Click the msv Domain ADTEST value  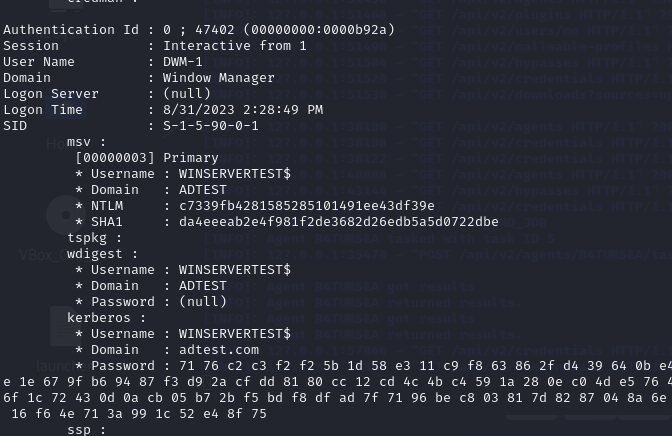click(x=203, y=190)
